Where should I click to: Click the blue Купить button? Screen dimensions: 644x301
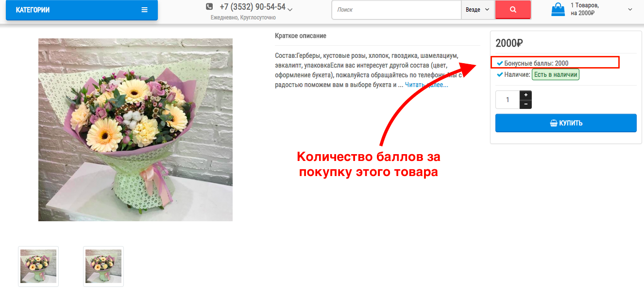pyautogui.click(x=566, y=123)
